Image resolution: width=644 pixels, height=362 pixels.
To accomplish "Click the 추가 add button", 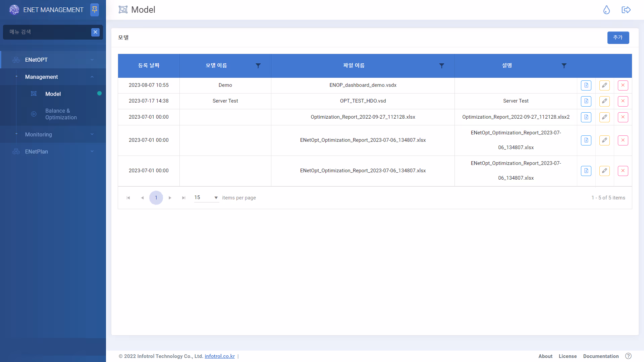I will click(618, 38).
